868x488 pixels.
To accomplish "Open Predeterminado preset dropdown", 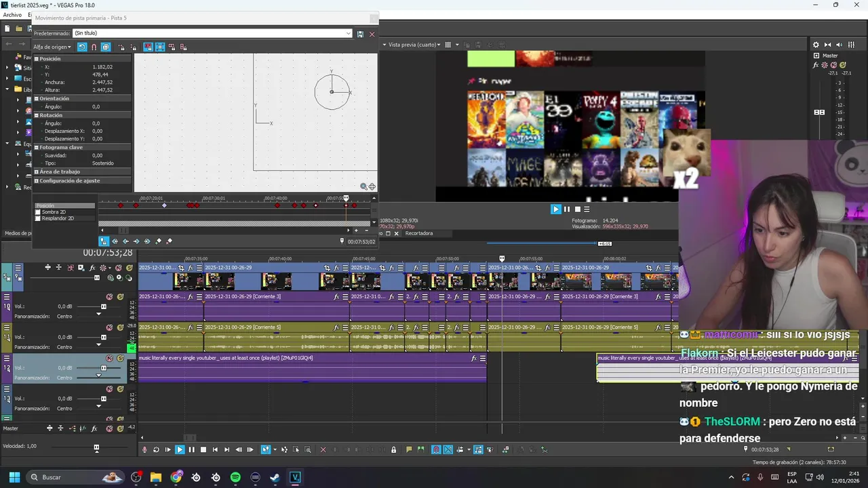I will 349,33.
